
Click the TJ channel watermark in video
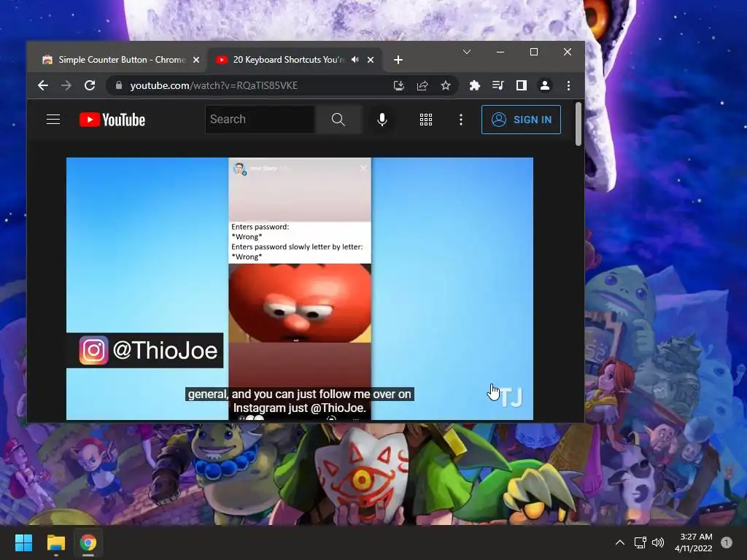(511, 397)
